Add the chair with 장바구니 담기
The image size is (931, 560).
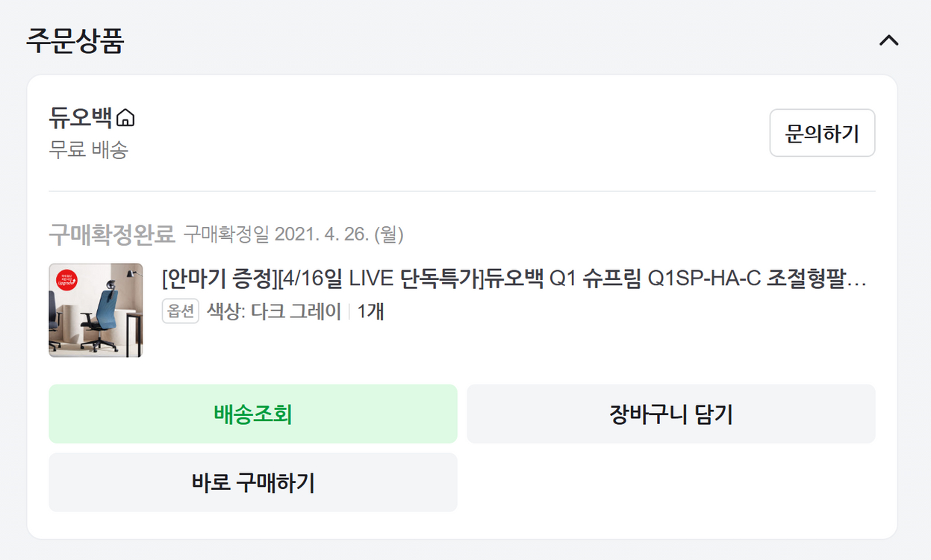coord(670,414)
